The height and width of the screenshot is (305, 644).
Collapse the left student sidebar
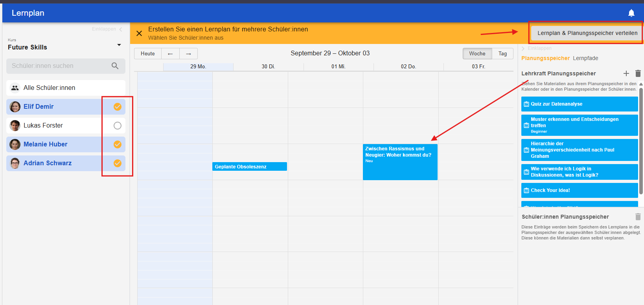(107, 29)
